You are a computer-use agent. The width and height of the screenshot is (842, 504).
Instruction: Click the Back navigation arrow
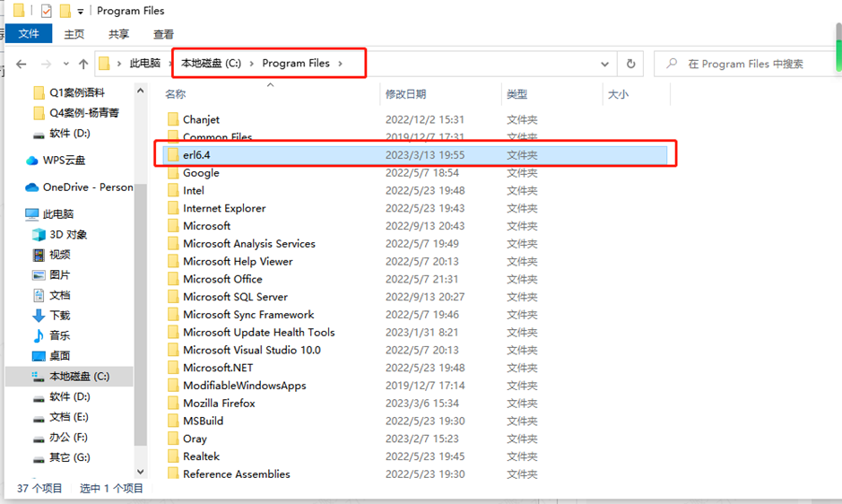(22, 64)
